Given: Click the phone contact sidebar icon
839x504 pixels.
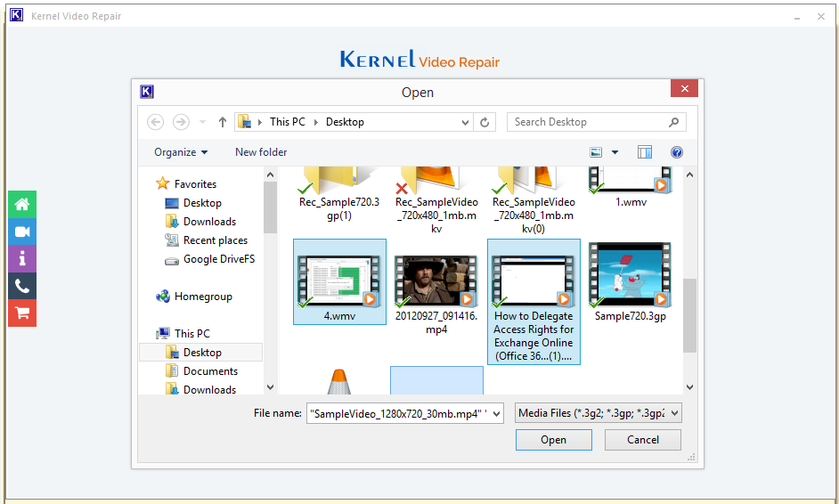Looking at the screenshot, I should [x=22, y=286].
